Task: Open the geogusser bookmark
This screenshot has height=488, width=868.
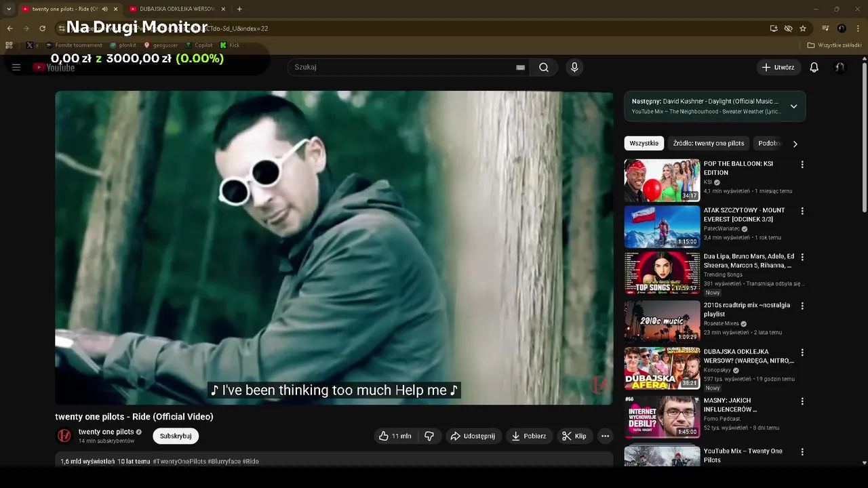Action: point(161,45)
